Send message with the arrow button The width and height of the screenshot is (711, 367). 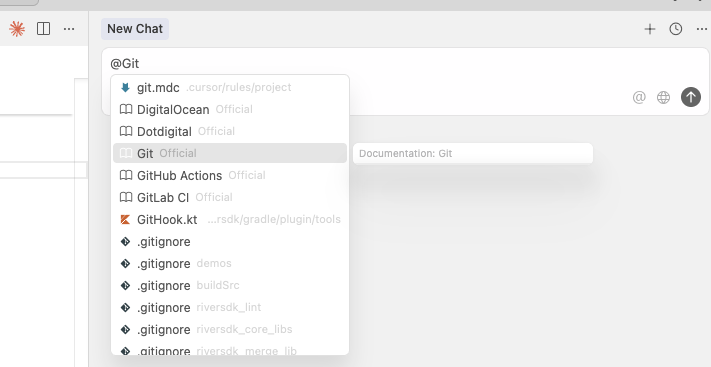(x=691, y=97)
